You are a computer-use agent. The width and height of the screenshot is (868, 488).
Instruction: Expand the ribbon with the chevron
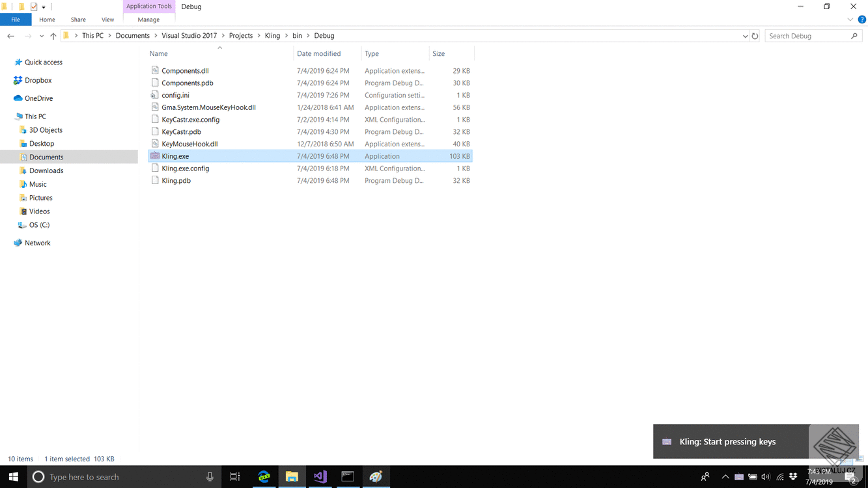[850, 20]
